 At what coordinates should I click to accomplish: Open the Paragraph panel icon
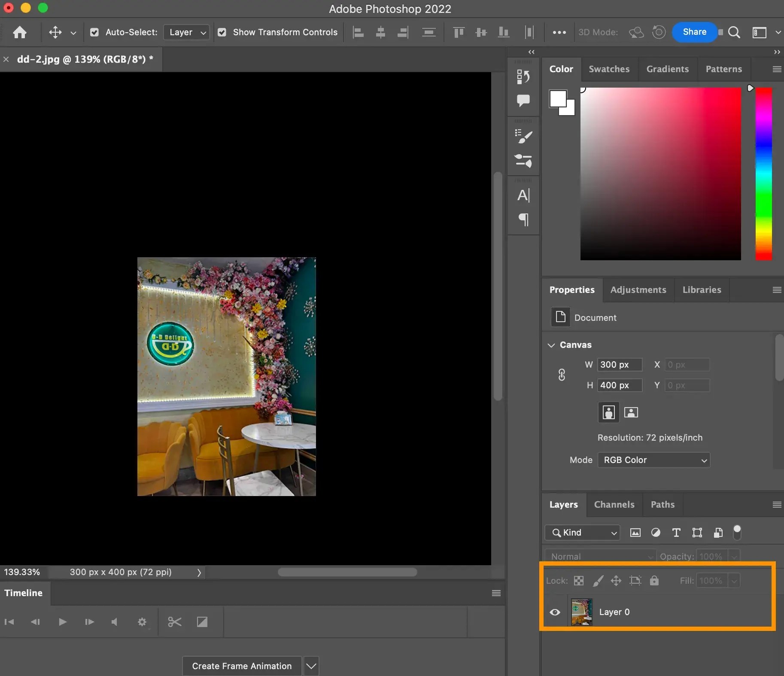point(523,220)
